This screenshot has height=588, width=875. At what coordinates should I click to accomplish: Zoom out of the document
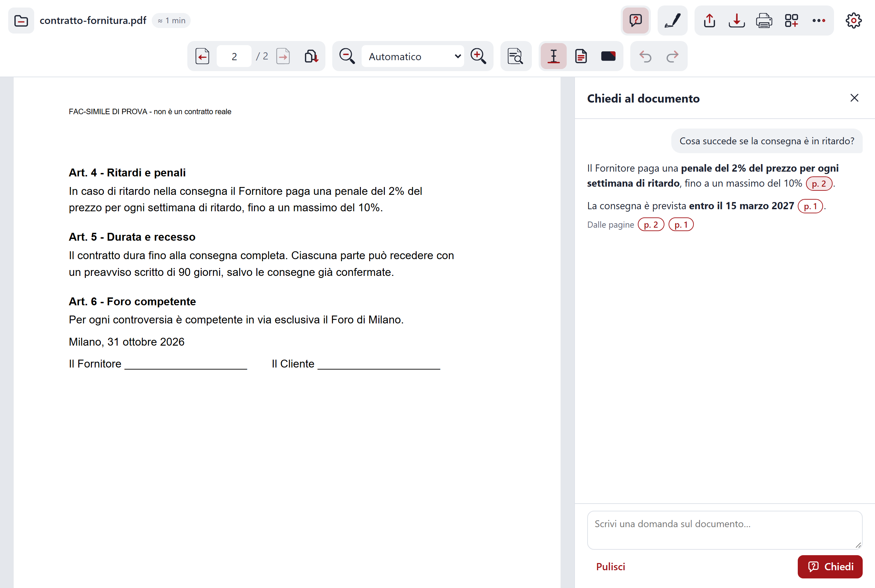tap(347, 56)
